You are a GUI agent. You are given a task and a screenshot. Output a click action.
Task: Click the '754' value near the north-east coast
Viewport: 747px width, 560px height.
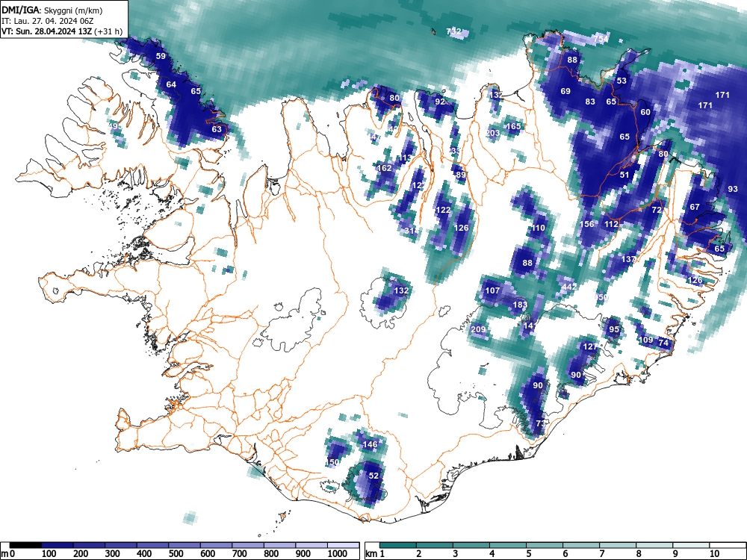coord(601,38)
